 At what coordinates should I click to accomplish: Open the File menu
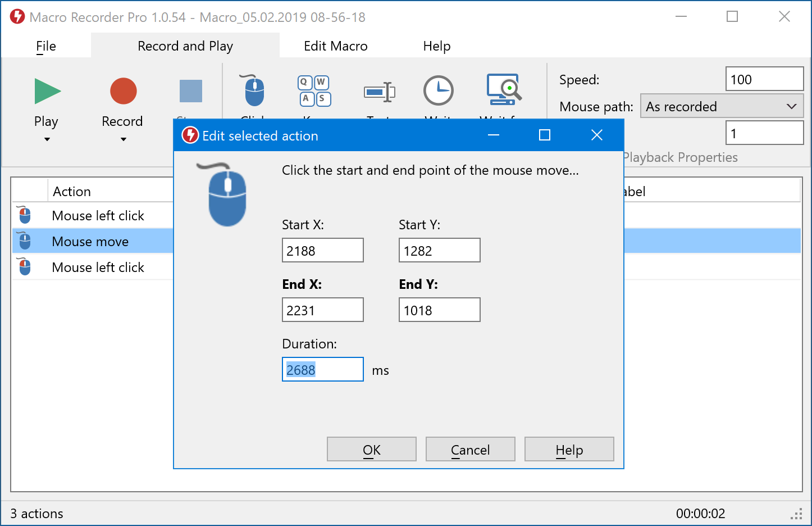(46, 46)
